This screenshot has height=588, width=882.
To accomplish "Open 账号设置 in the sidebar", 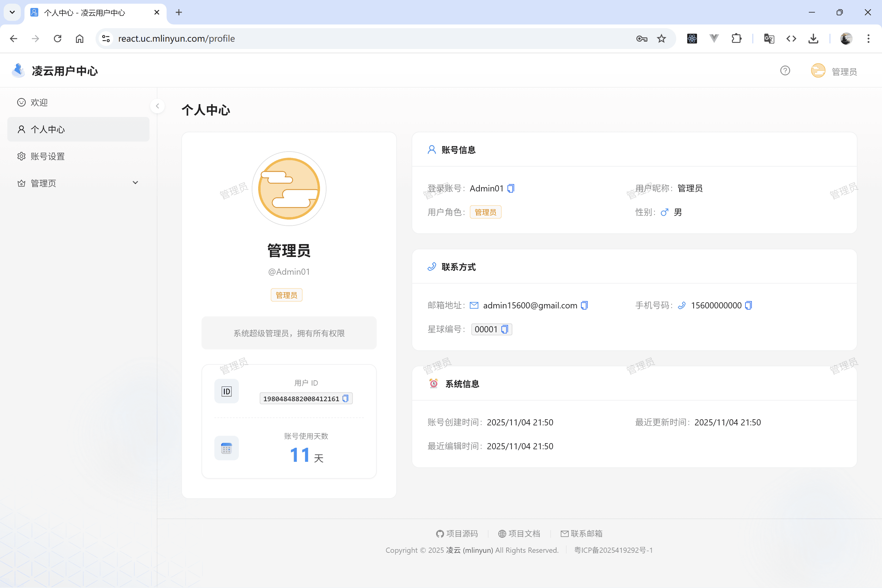I will [78, 156].
